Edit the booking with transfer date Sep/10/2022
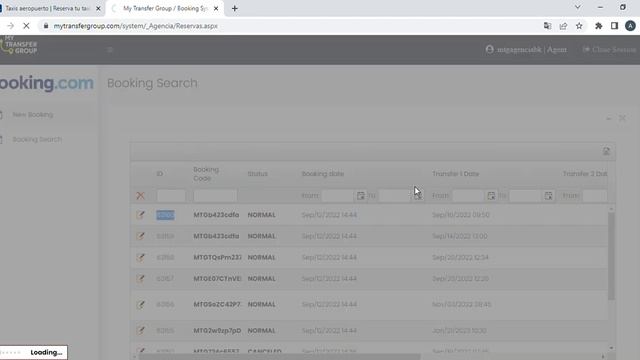This screenshot has width=640, height=360. tap(140, 215)
